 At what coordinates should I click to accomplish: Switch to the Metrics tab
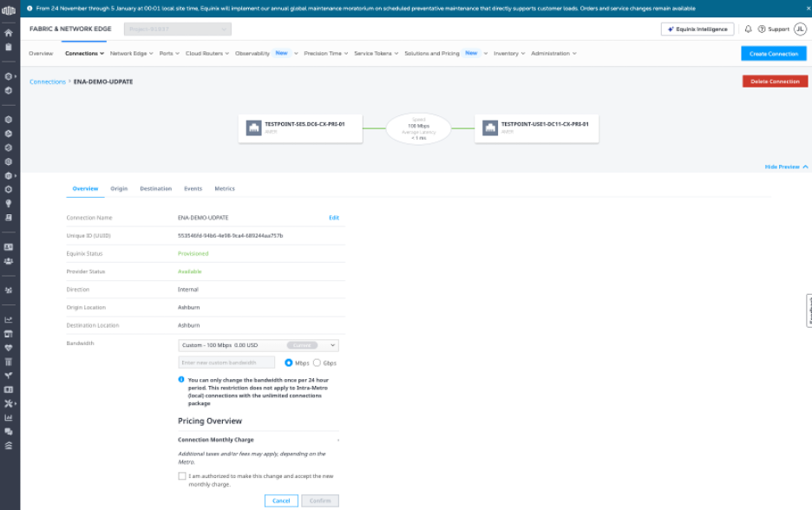(x=225, y=188)
